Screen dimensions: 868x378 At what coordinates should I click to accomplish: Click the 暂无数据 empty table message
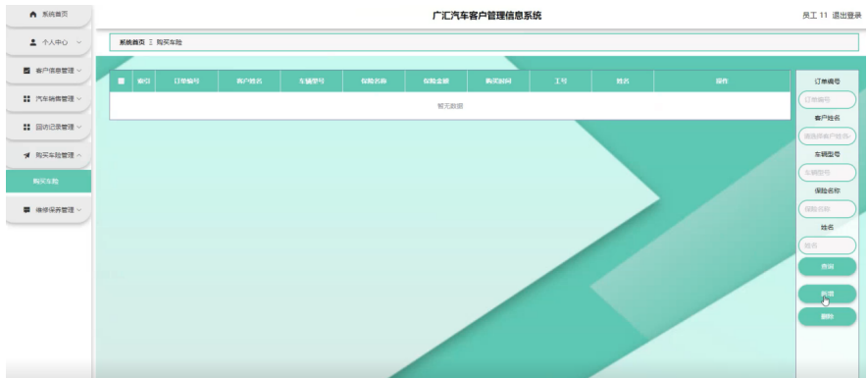click(x=450, y=106)
